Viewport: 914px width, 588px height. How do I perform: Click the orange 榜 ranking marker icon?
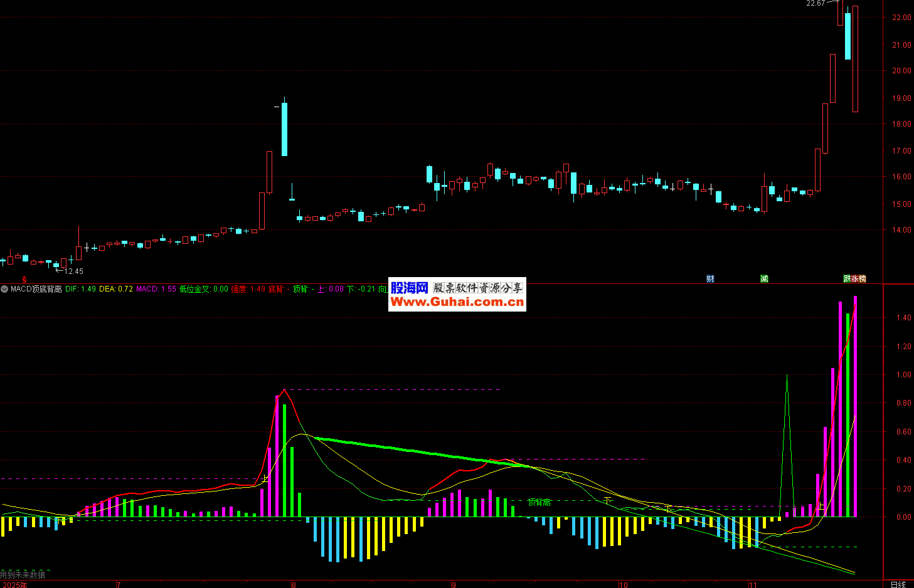point(862,279)
